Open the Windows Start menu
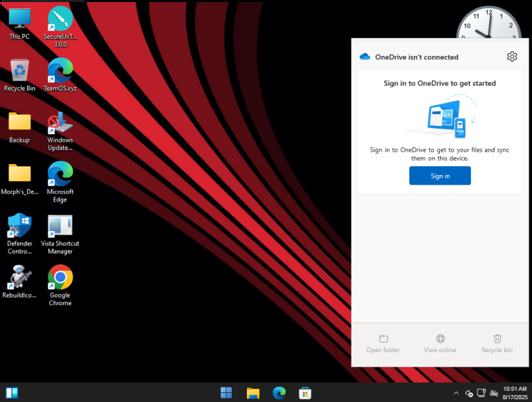 [x=226, y=393]
